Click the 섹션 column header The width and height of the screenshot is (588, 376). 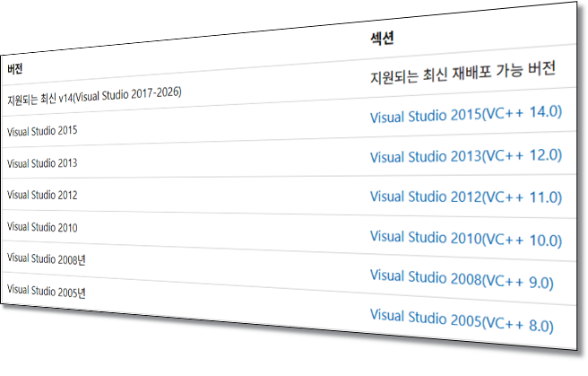tap(382, 39)
